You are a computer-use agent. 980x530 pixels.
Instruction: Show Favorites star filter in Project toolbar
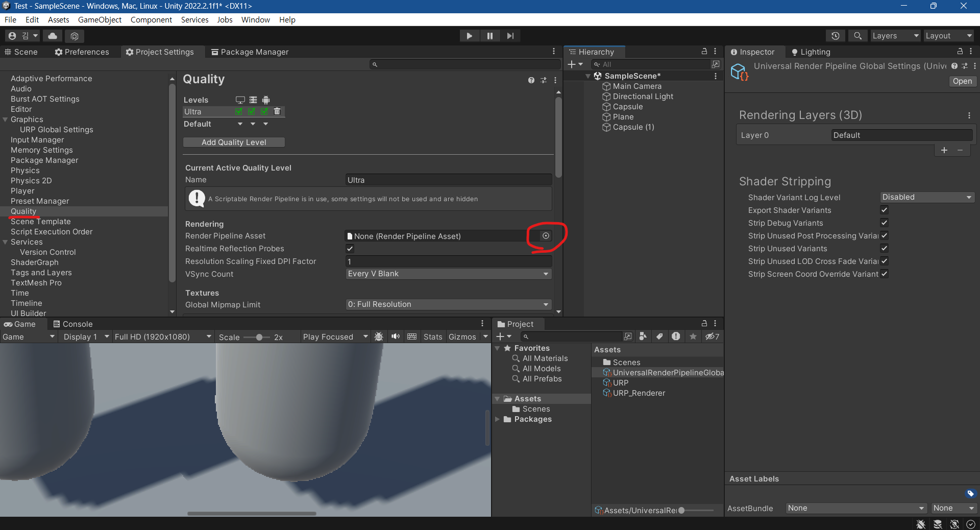pyautogui.click(x=693, y=336)
